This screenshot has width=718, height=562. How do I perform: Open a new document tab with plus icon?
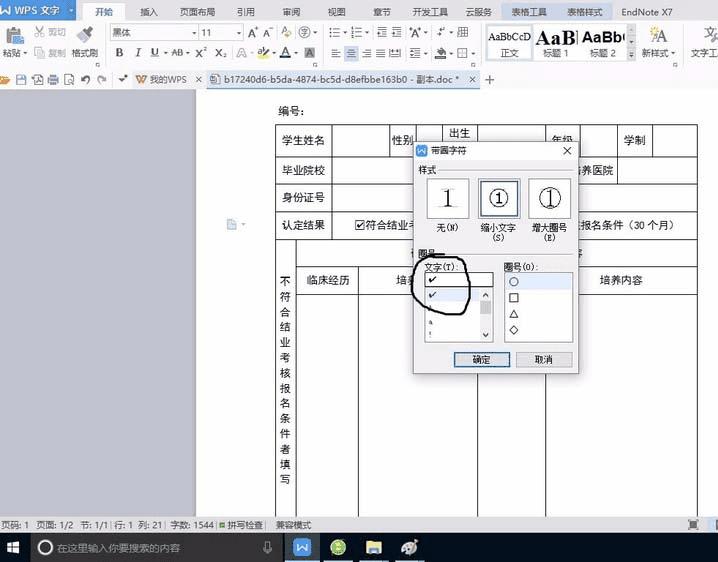point(489,79)
